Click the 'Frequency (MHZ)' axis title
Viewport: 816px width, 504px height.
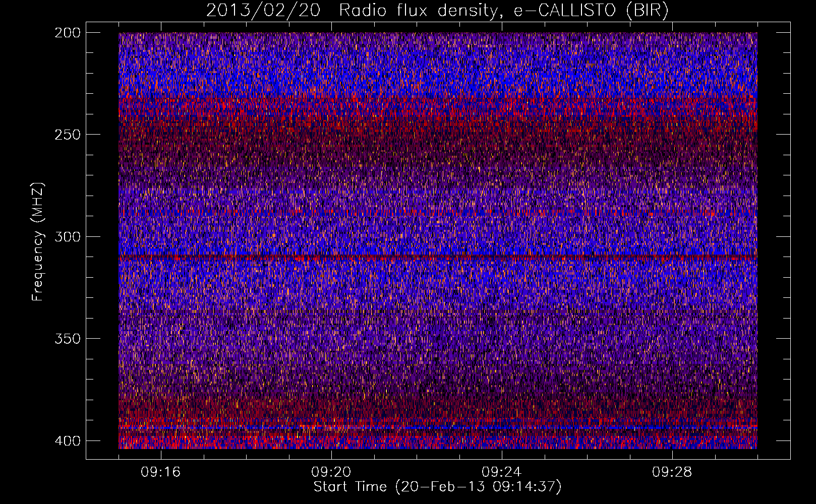click(38, 242)
